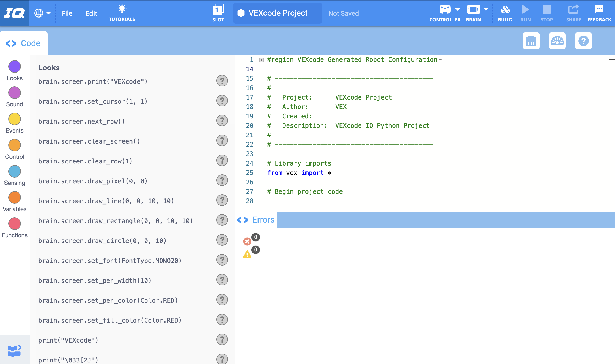
Task: Select the Functions command category
Action: point(14,224)
